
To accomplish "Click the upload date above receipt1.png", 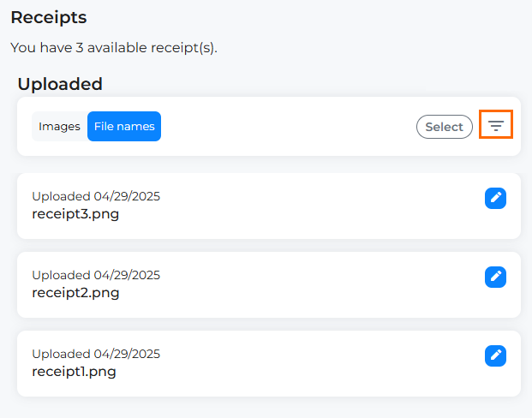I will tap(96, 354).
